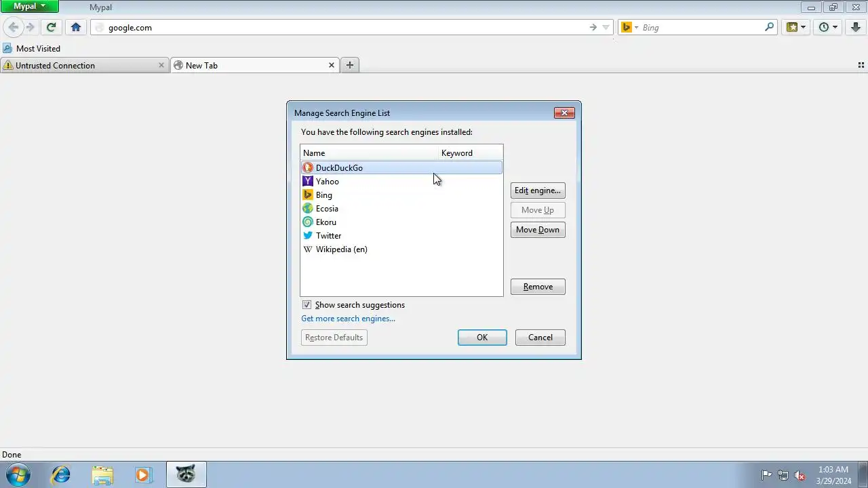Select Twitter in the engine list
Screen dimensions: 868x488
(401, 236)
